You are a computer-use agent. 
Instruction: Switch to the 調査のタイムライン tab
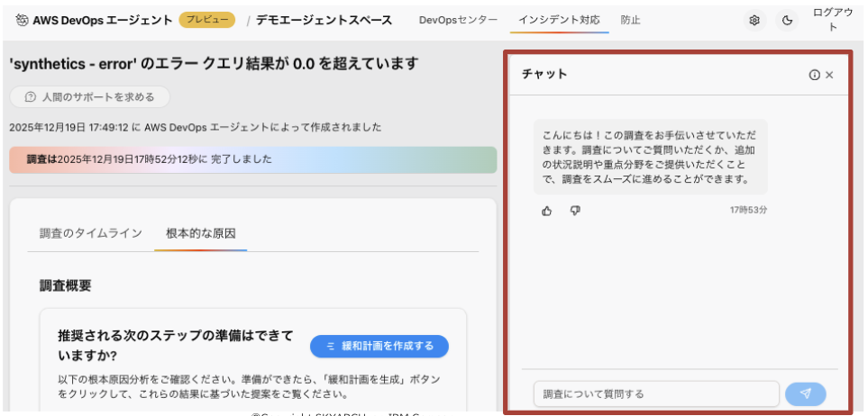click(x=90, y=233)
